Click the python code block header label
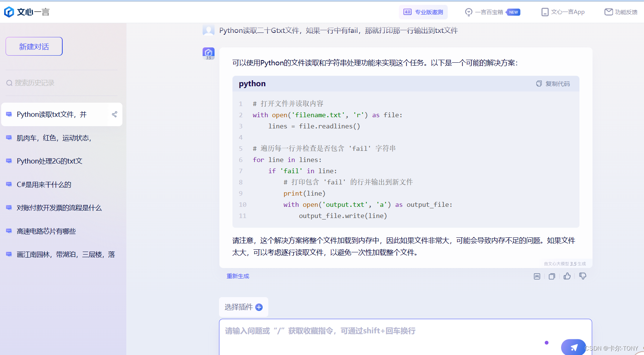Image resolution: width=644 pixels, height=355 pixels. (252, 84)
